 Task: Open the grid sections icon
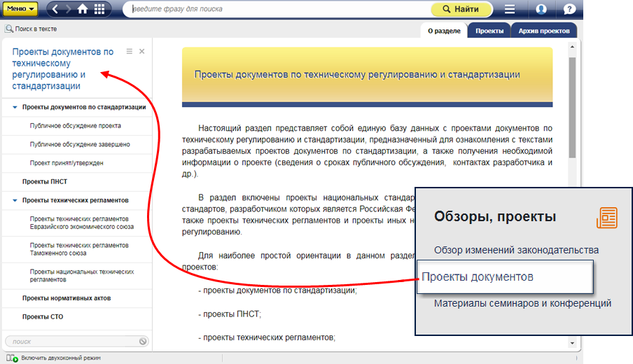coord(99,9)
